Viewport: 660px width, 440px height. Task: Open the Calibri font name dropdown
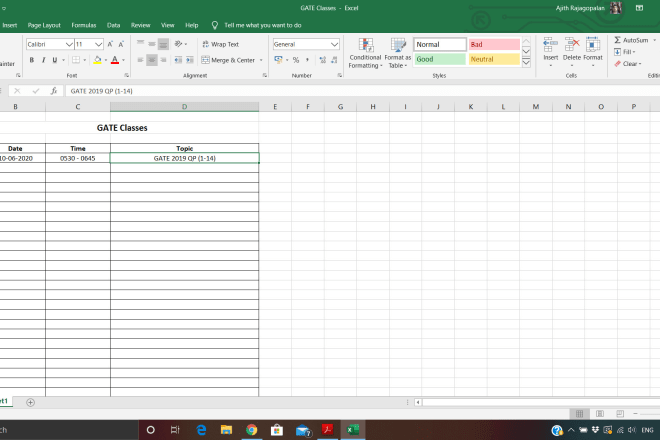point(69,45)
